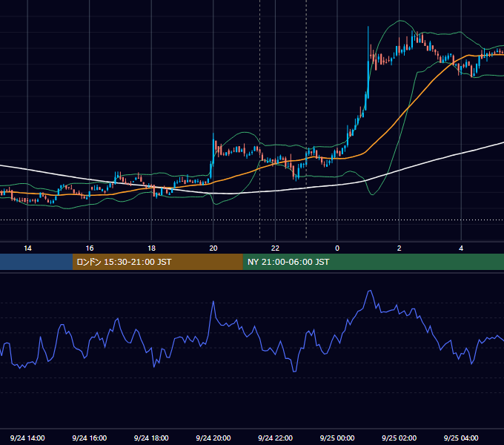
Task: Click the 9/24 20:00 time label
Action: pos(213,438)
